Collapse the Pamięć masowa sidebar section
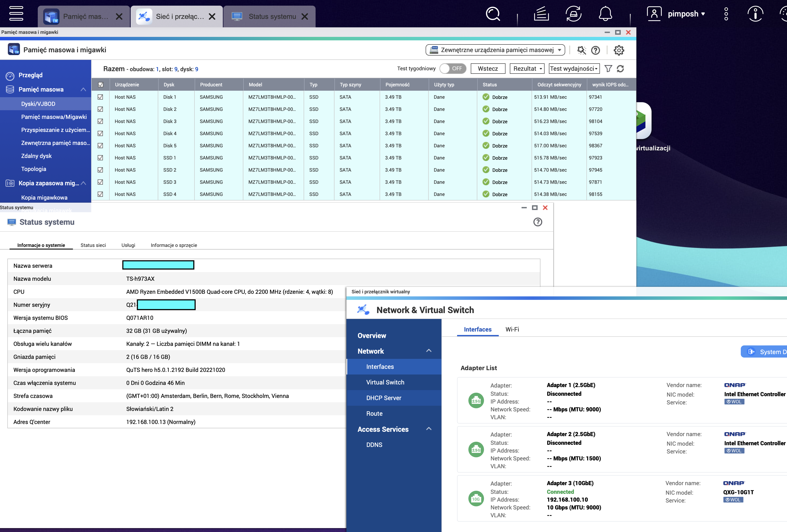 pos(83,89)
